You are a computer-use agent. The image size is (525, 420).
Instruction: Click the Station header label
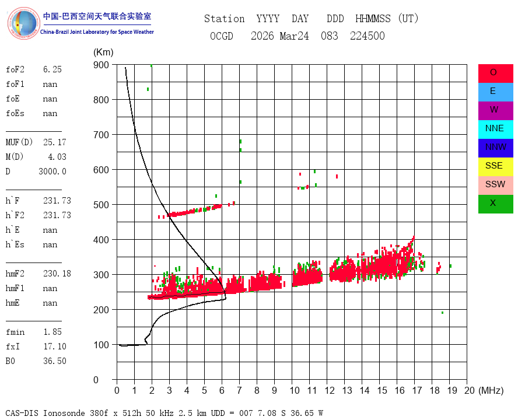coord(225,19)
